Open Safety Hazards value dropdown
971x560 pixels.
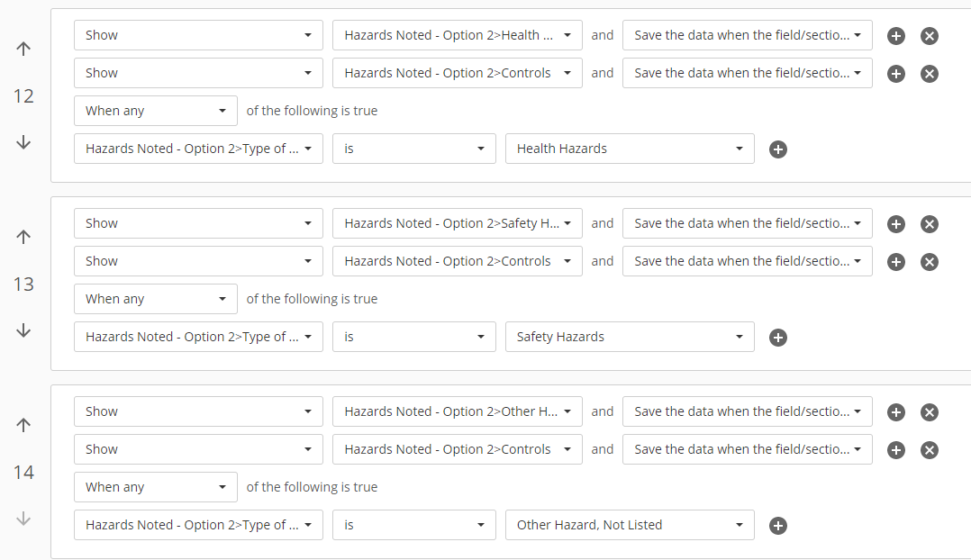(630, 337)
